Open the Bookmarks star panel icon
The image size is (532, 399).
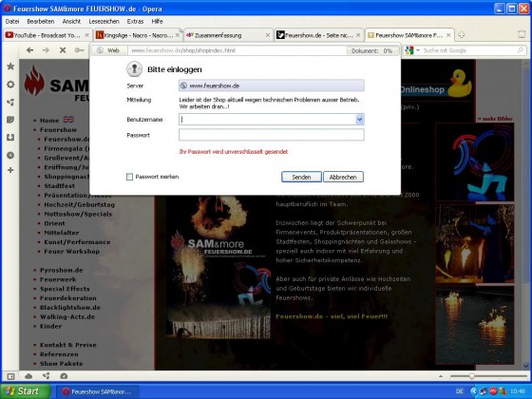(x=10, y=66)
